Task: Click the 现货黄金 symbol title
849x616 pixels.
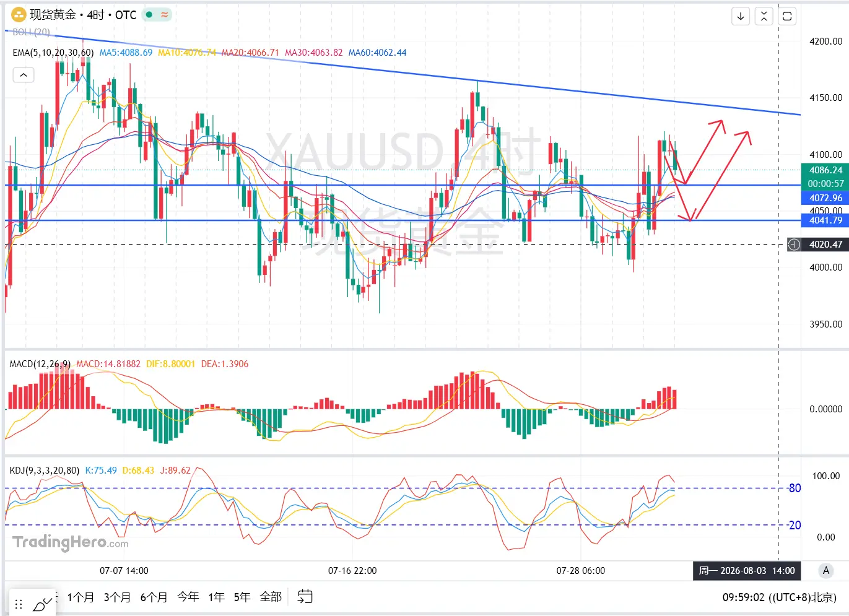Action: click(x=53, y=14)
